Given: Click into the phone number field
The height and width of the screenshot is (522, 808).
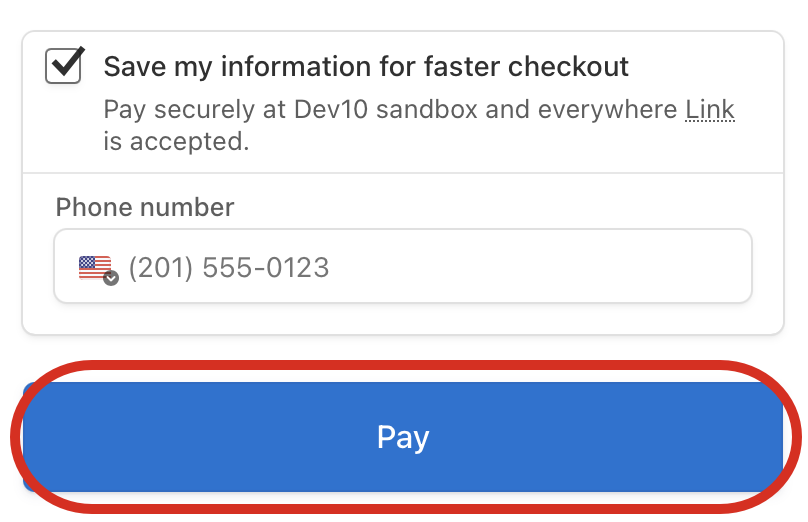Looking at the screenshot, I should tap(403, 266).
